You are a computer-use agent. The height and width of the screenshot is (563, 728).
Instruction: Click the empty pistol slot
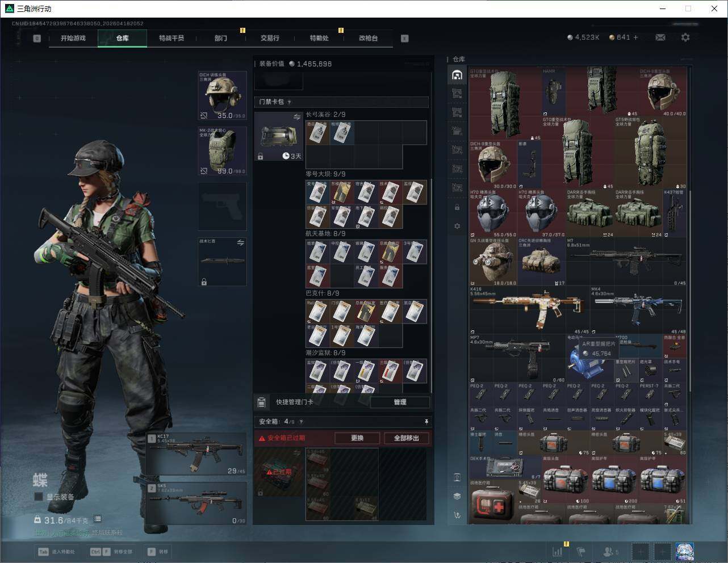click(x=222, y=205)
